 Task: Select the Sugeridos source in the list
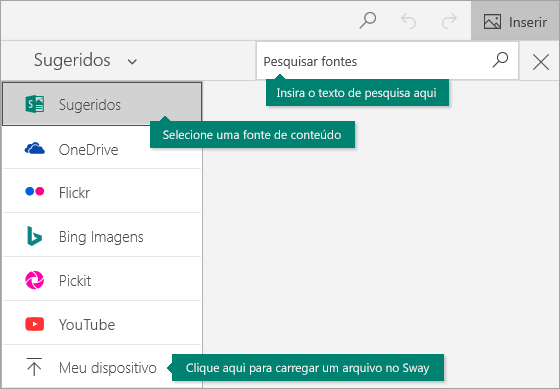(102, 104)
